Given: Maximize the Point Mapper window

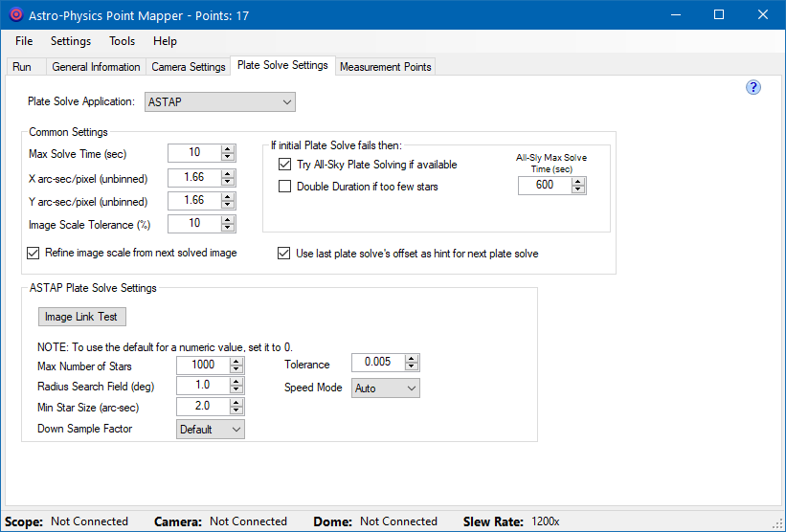Looking at the screenshot, I should (719, 14).
